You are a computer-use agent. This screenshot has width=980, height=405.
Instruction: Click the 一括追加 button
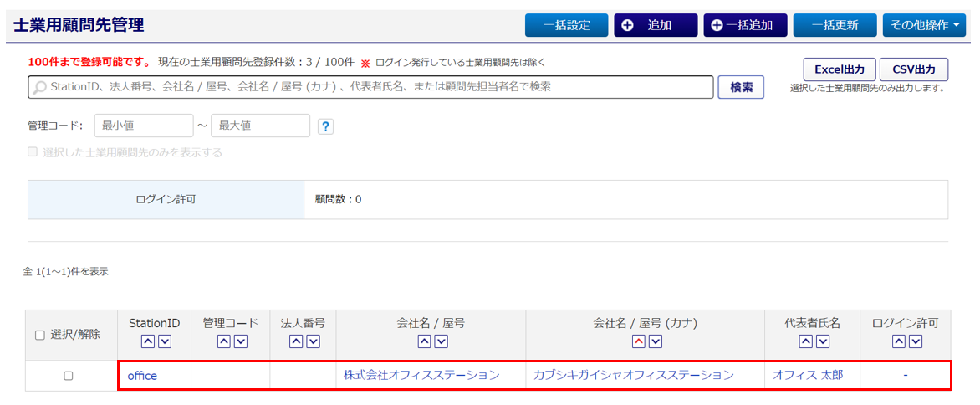[745, 25]
